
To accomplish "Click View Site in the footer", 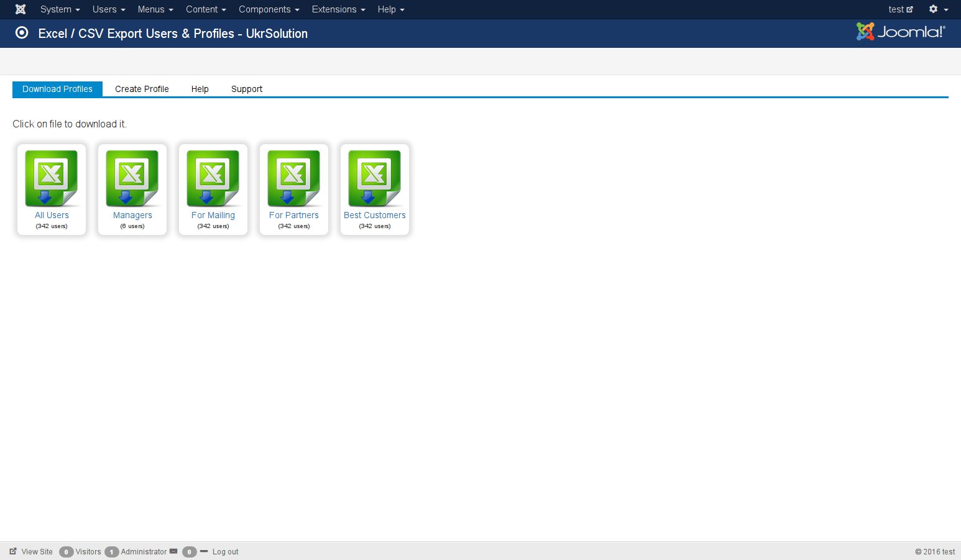I will click(x=37, y=551).
